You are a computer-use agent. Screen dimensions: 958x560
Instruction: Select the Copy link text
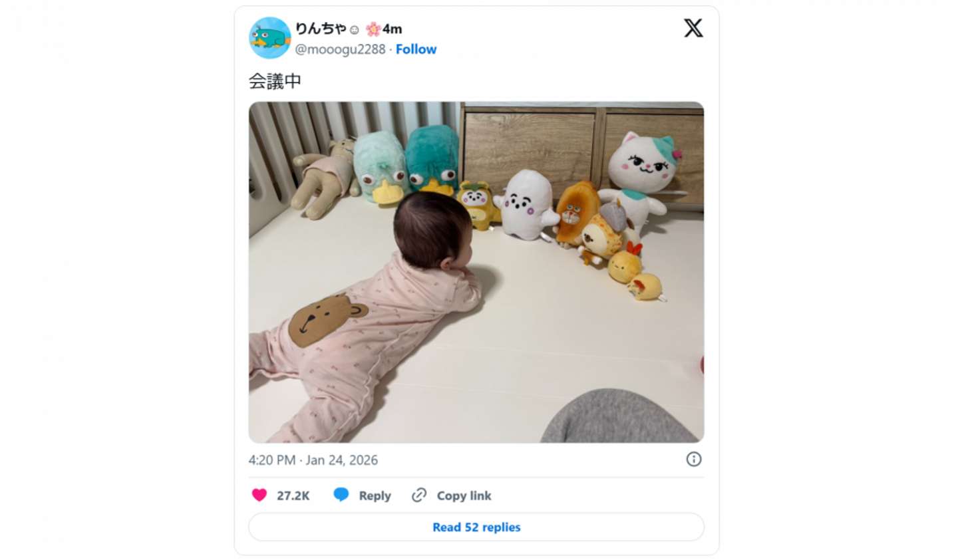click(464, 495)
